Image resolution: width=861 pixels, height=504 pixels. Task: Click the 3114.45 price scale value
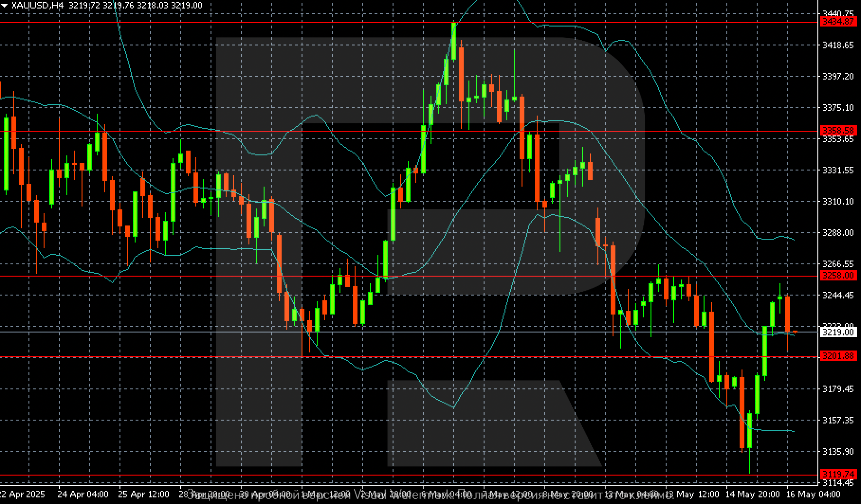838,483
